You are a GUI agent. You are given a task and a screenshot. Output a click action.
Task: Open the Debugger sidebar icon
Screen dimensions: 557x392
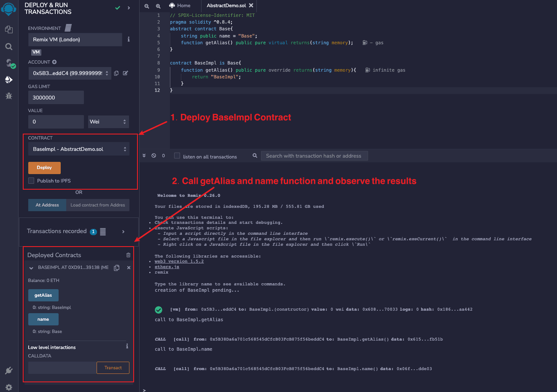[x=8, y=96]
